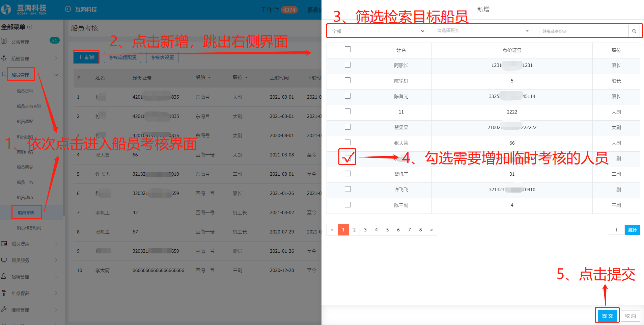Click the 考核表设置 button
The width and height of the screenshot is (644, 325).
(x=162, y=57)
